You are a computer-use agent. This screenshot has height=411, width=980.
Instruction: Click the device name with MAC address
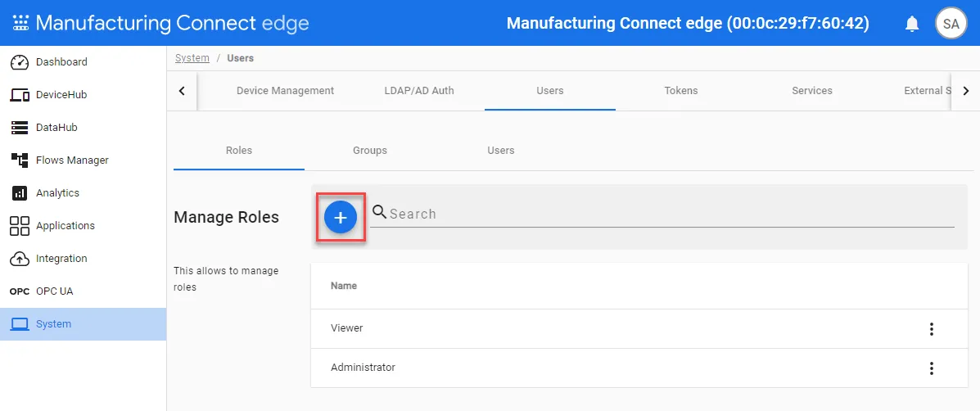[x=688, y=24]
